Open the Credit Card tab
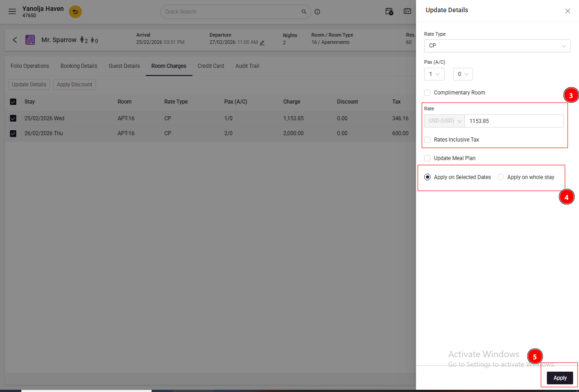The width and height of the screenshot is (579, 392). coord(211,66)
